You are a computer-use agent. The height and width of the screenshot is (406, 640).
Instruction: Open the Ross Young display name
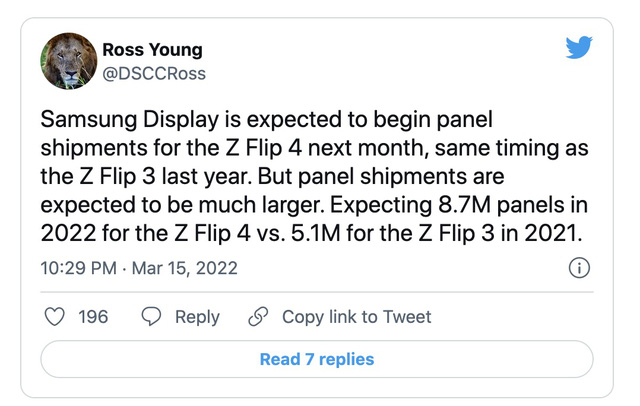click(152, 50)
